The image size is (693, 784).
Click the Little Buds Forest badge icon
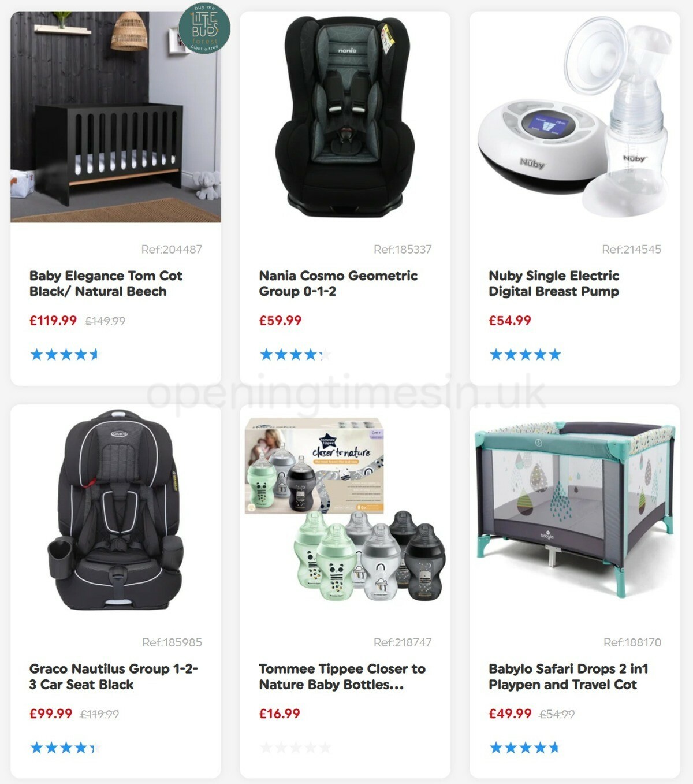click(x=204, y=28)
